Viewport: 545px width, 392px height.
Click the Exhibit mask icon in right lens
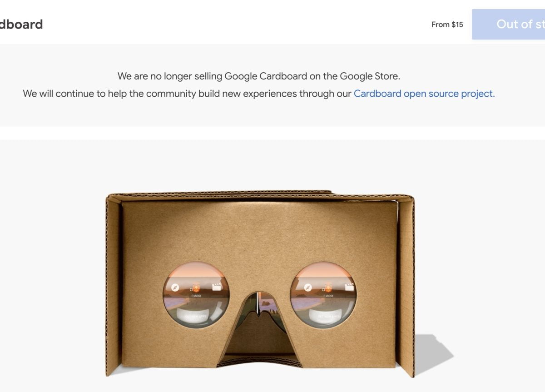point(328,288)
